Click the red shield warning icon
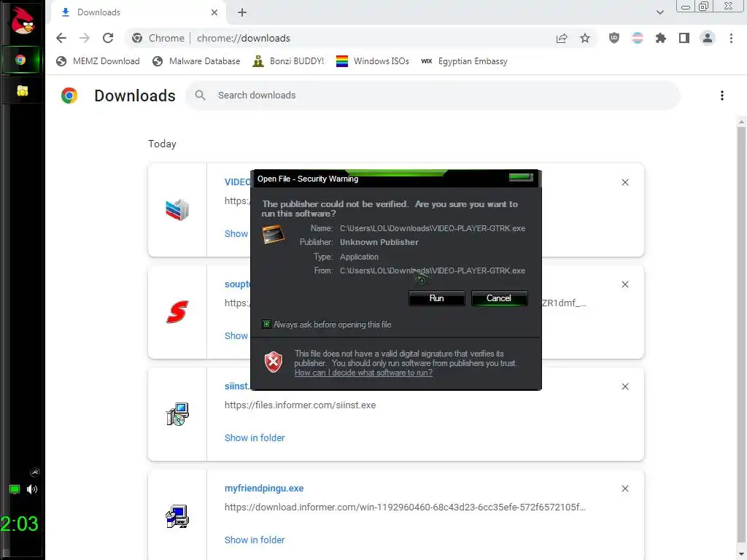The image size is (747, 560). point(274,362)
